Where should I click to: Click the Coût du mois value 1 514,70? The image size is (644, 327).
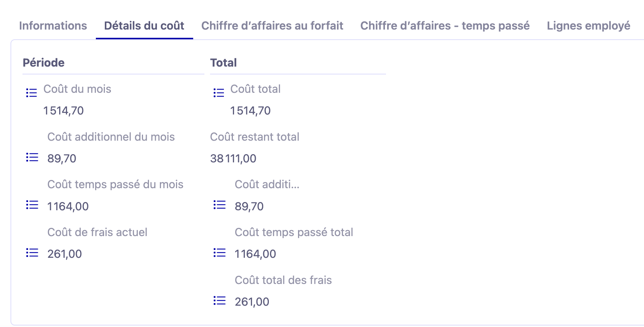(64, 111)
